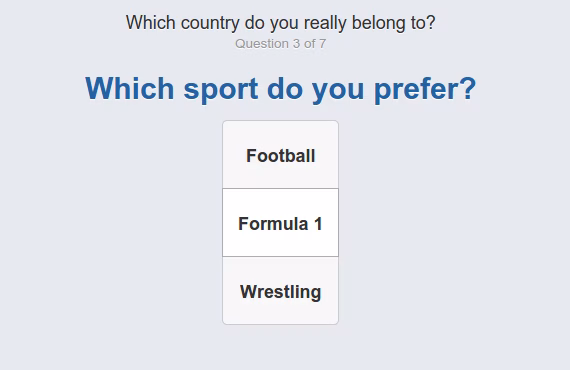
Task: Answer the sport question with Wrestling
Action: tap(280, 290)
